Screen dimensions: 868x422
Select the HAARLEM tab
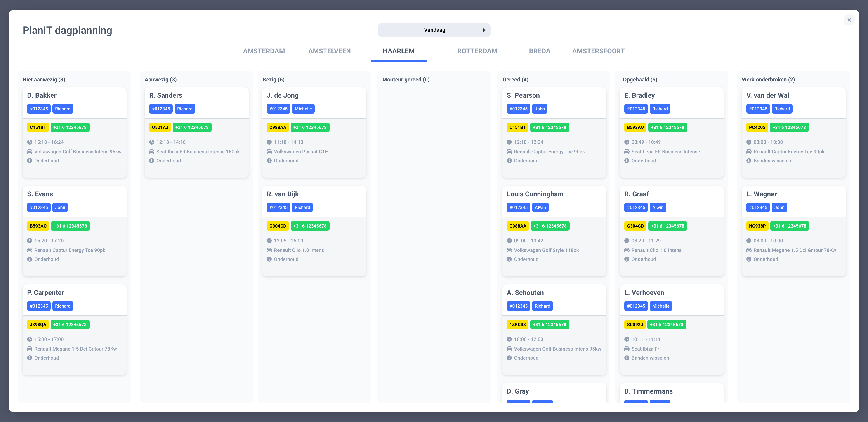tap(399, 51)
